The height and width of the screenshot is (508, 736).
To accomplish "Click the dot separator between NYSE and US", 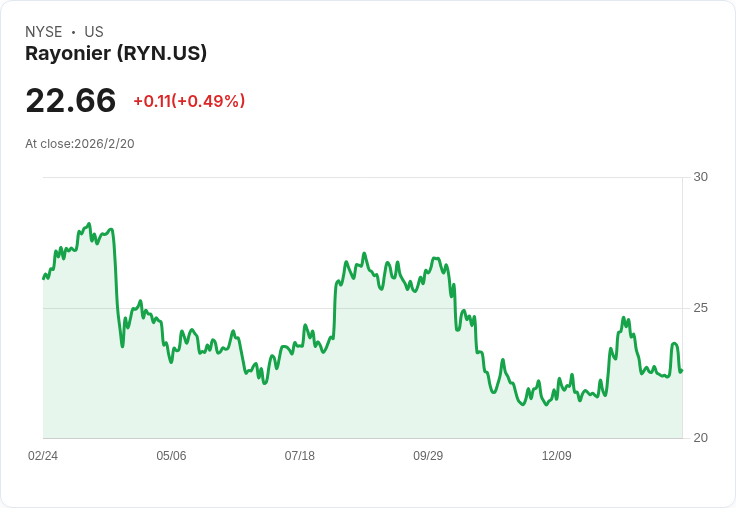I will point(73,32).
